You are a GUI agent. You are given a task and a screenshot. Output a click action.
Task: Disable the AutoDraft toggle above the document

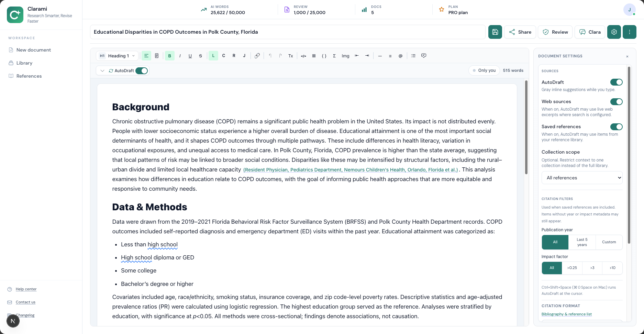click(x=141, y=70)
